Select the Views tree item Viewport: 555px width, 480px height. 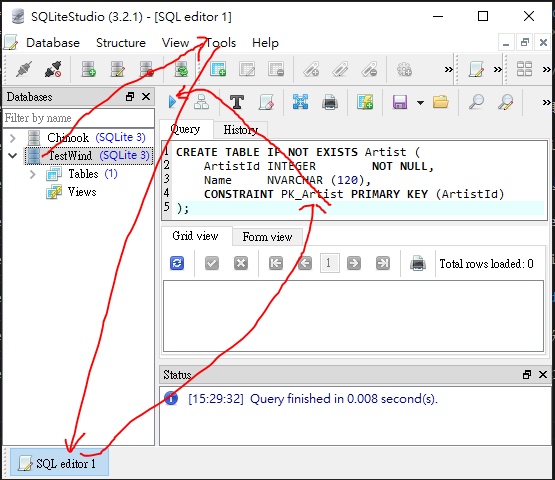pos(82,192)
